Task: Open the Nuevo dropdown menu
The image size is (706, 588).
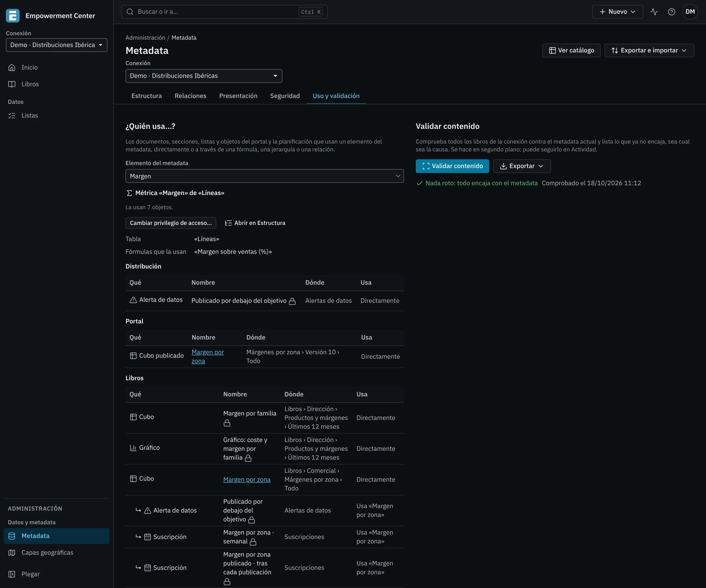Action: [x=617, y=12]
